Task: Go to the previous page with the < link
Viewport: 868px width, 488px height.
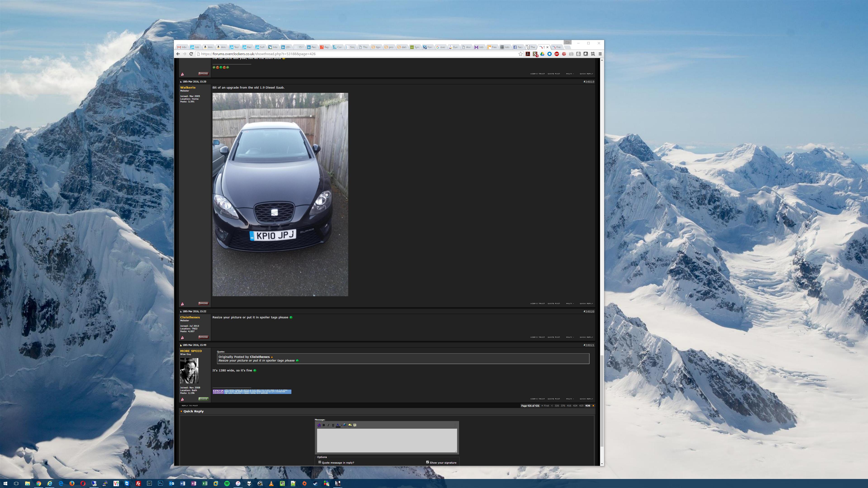Action: [x=552, y=406]
